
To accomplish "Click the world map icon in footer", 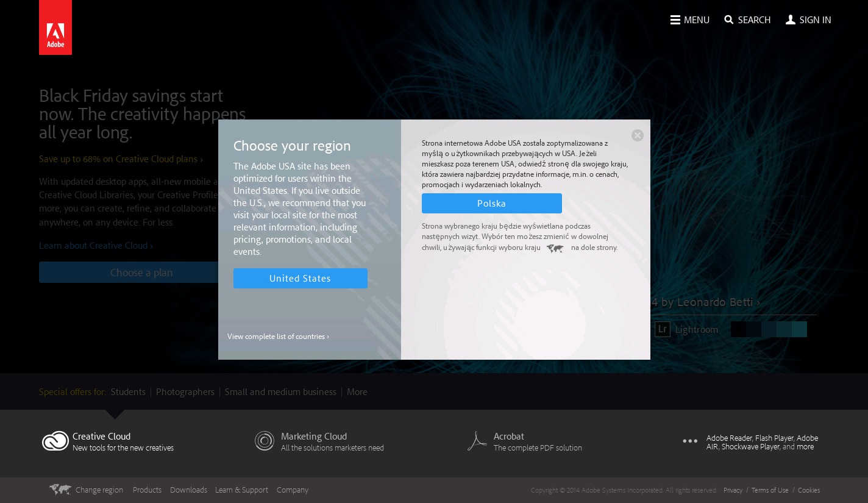I will pos(60,490).
